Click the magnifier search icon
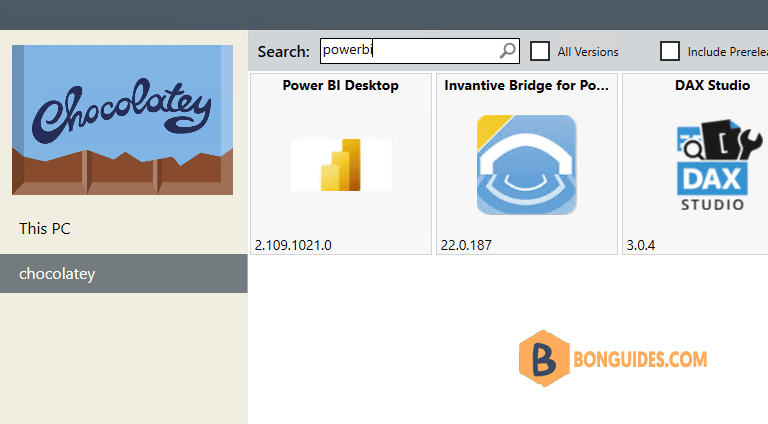The height and width of the screenshot is (424, 768). point(507,50)
